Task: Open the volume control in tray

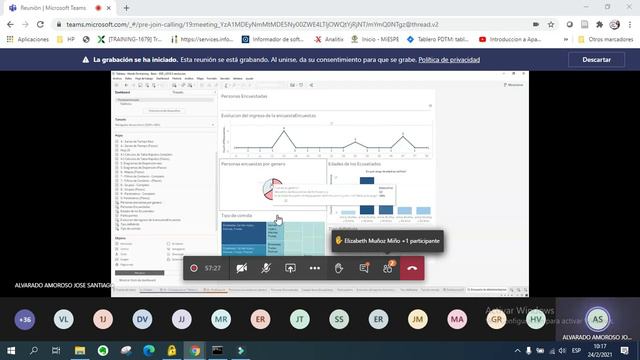Action: (x=562, y=351)
